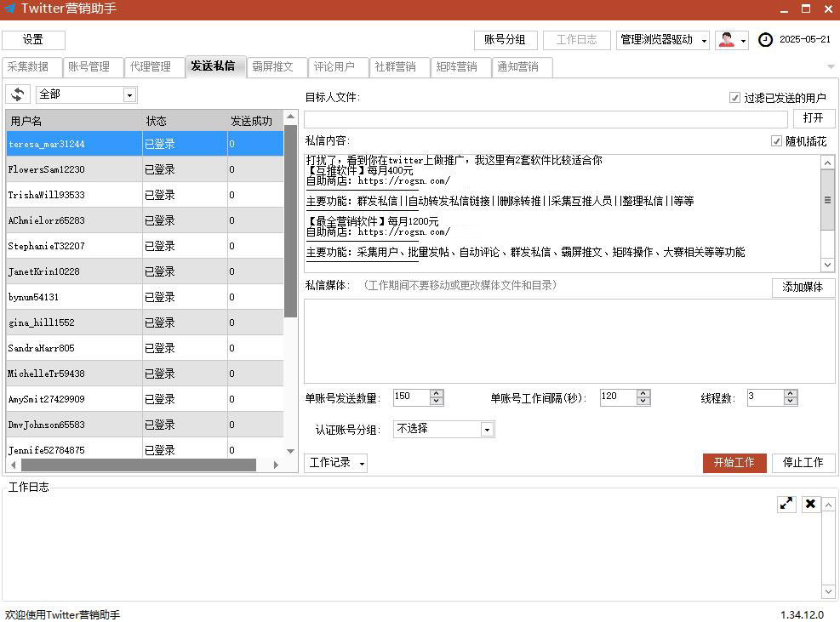Open the 工作记录 dropdown button
This screenshot has height=622, width=840.
coord(335,463)
